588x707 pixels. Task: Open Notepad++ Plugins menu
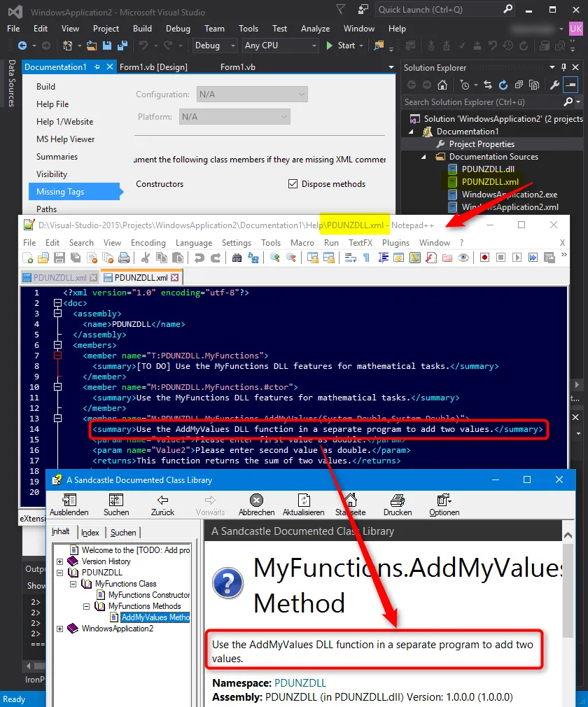click(396, 243)
